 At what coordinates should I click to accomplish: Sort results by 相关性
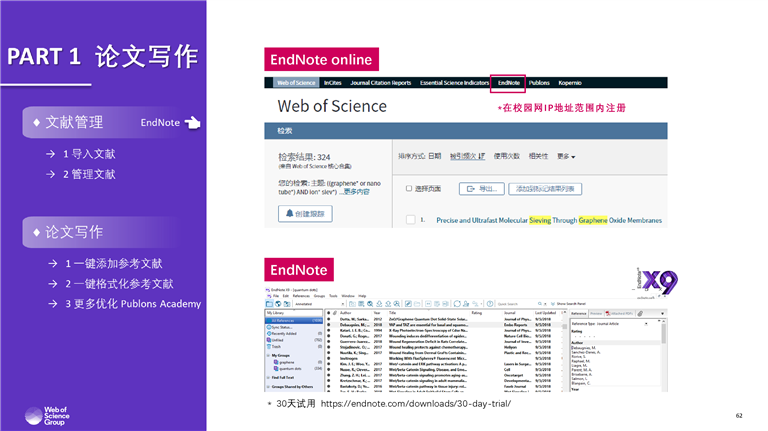click(x=538, y=156)
